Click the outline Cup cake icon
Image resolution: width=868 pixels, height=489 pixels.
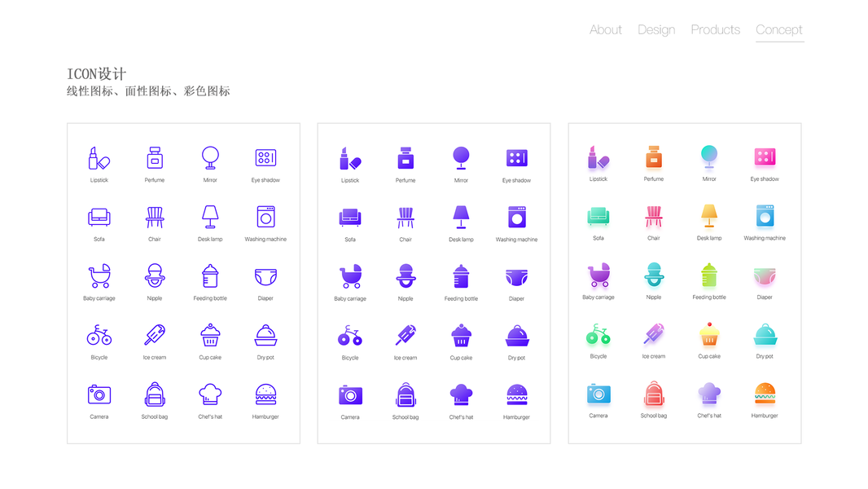210,335
